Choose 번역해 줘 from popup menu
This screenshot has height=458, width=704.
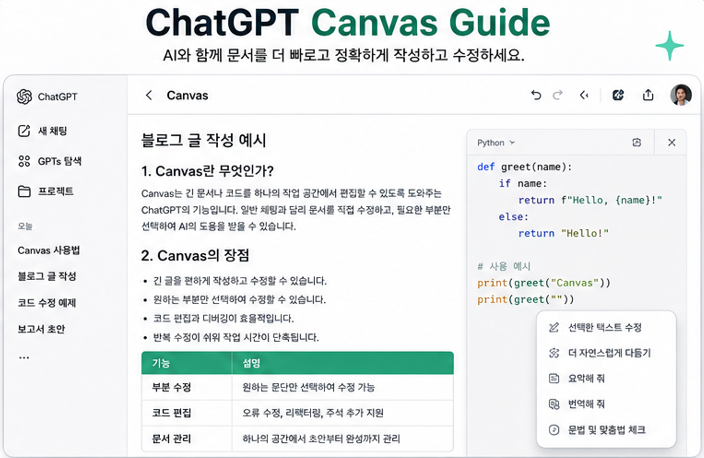point(606,404)
